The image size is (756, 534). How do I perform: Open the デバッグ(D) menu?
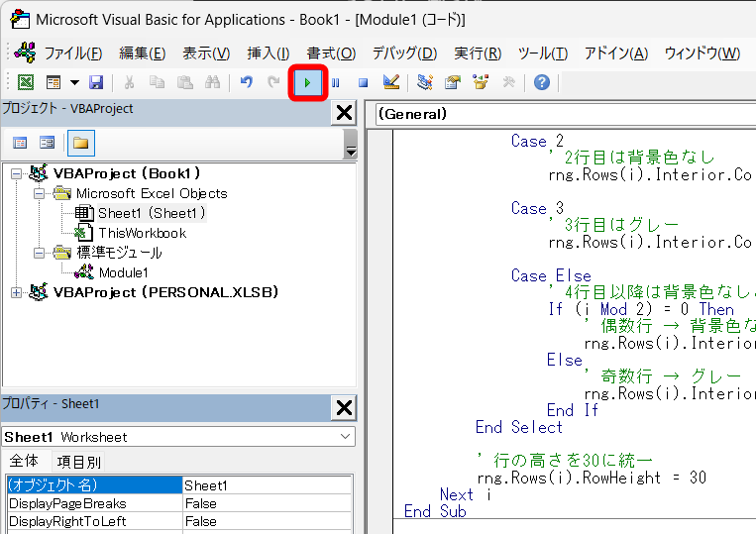[404, 53]
